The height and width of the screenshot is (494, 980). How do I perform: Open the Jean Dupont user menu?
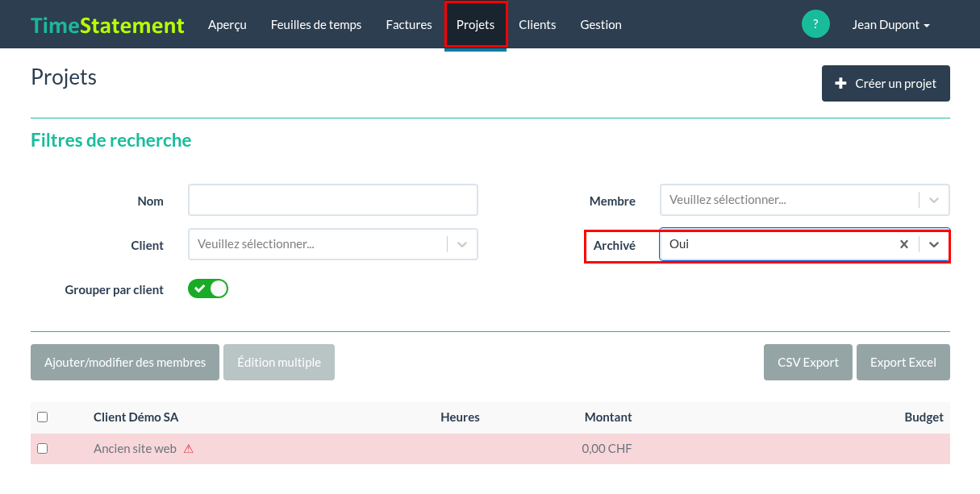(x=890, y=25)
